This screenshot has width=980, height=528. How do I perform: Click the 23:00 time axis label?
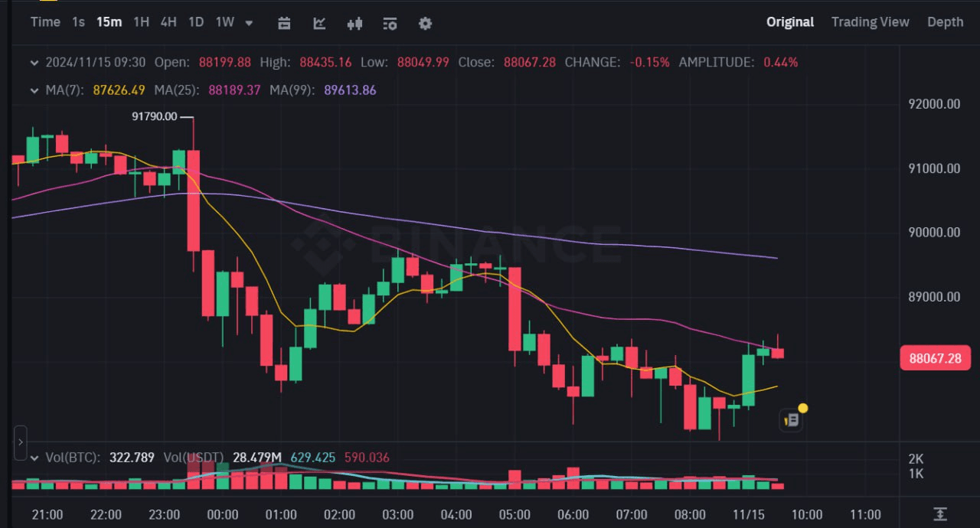164,514
